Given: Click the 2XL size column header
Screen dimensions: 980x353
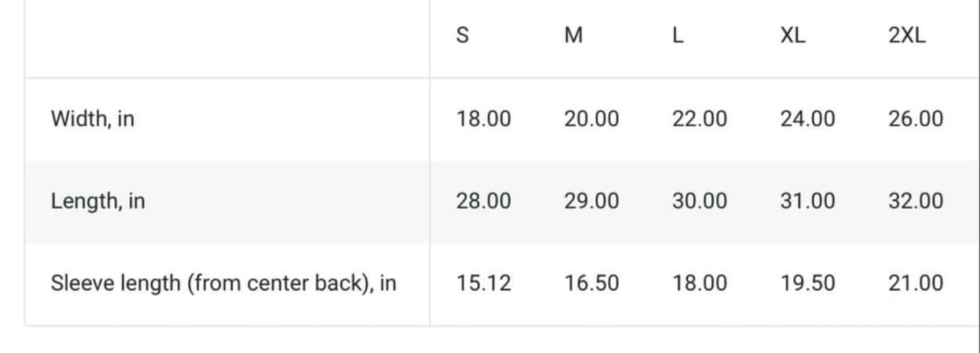Looking at the screenshot, I should click(907, 35).
